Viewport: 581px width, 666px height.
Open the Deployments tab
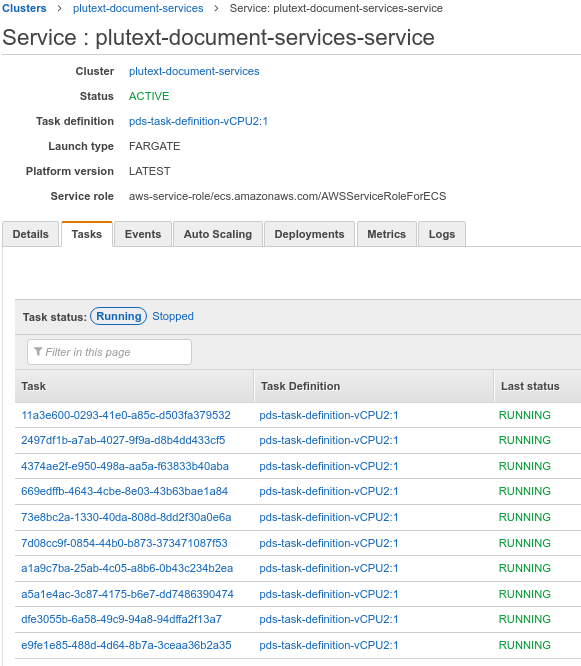[309, 234]
